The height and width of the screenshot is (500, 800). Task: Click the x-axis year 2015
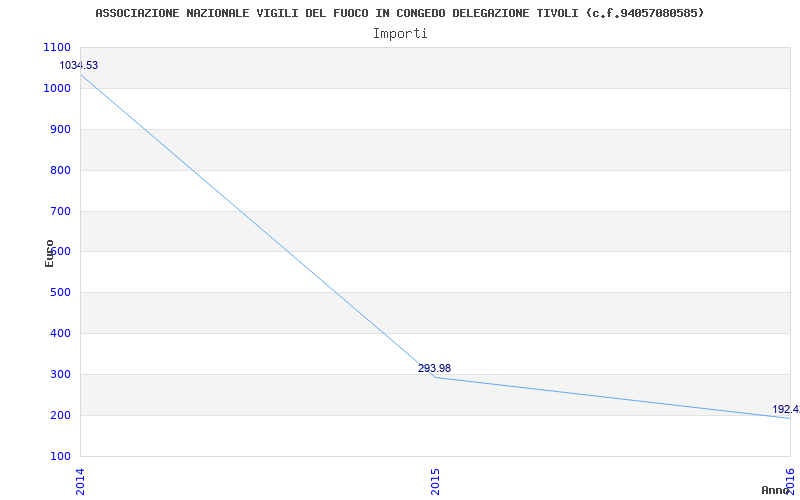435,482
